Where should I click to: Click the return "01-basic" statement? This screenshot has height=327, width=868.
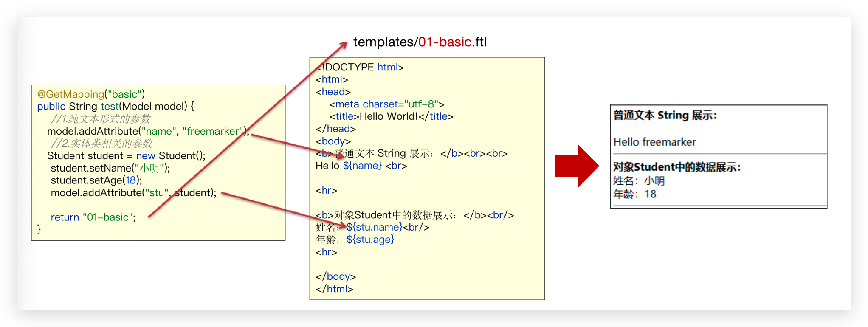click(93, 217)
